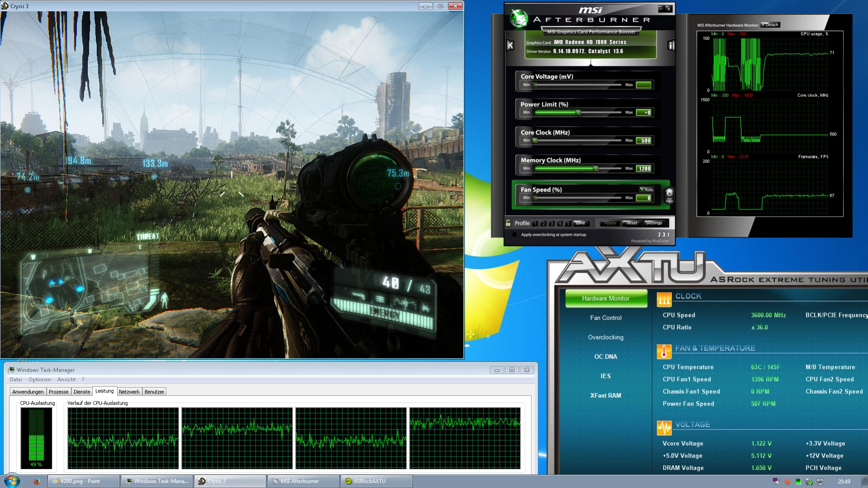
Task: Open IES in AXTU sidebar
Action: tap(606, 376)
